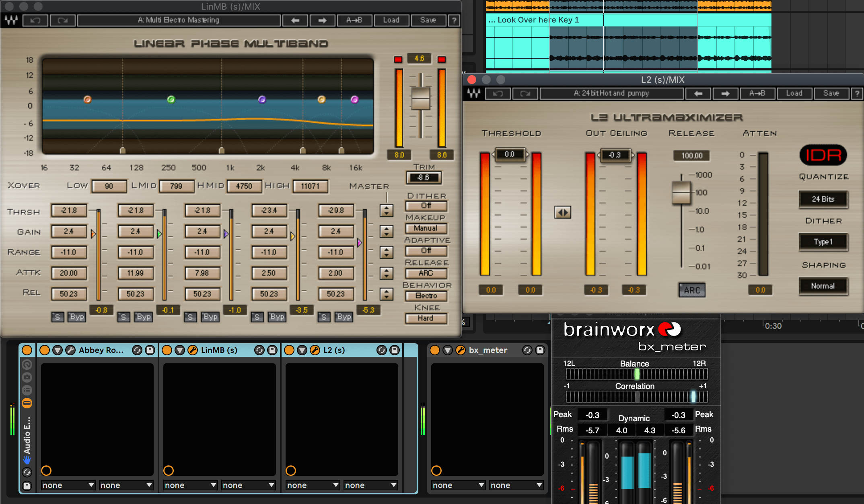864x504 pixels.
Task: Click the L2 threshold/ceiling link arrows button
Action: [x=562, y=212]
